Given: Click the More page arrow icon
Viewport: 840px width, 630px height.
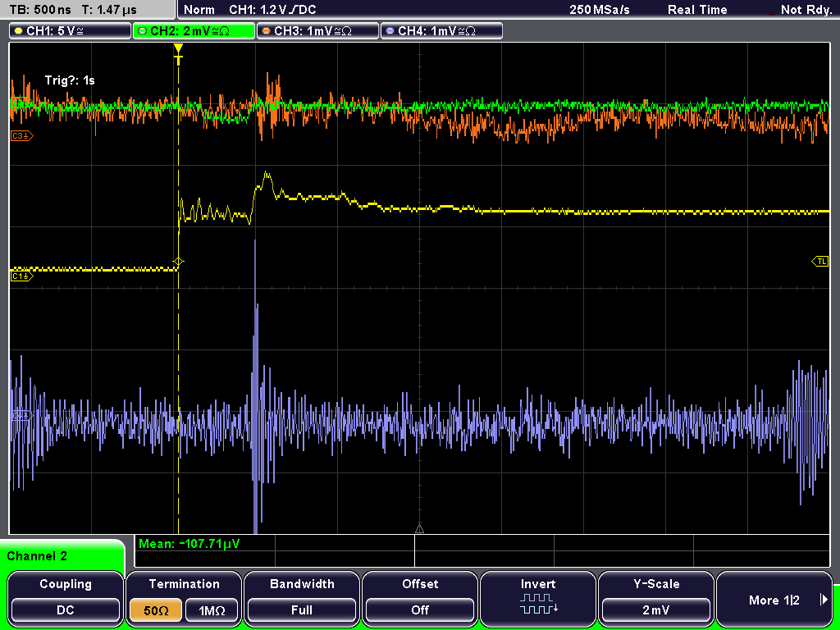Looking at the screenshot, I should pyautogui.click(x=824, y=600).
